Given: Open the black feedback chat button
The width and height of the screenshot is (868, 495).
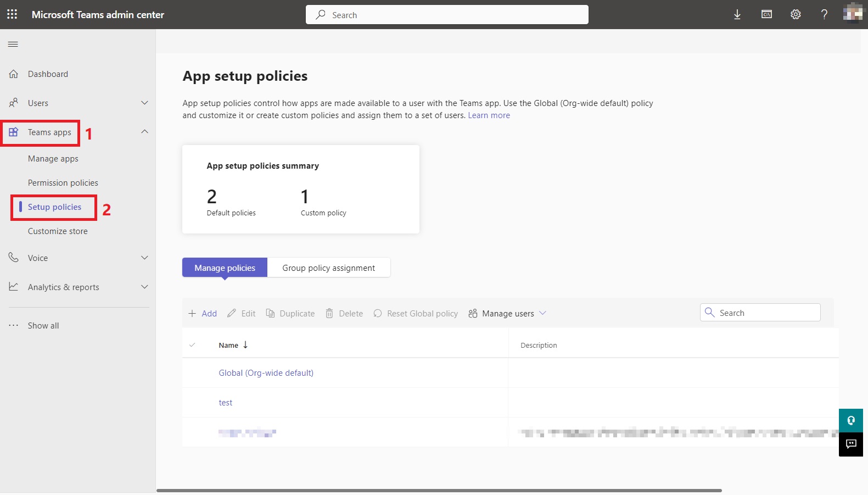Looking at the screenshot, I should 851,444.
